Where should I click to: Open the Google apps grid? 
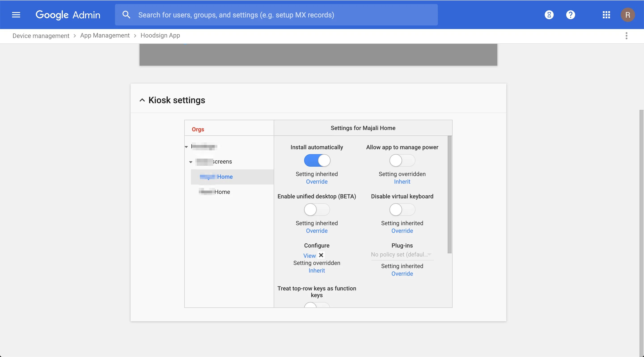click(x=606, y=15)
